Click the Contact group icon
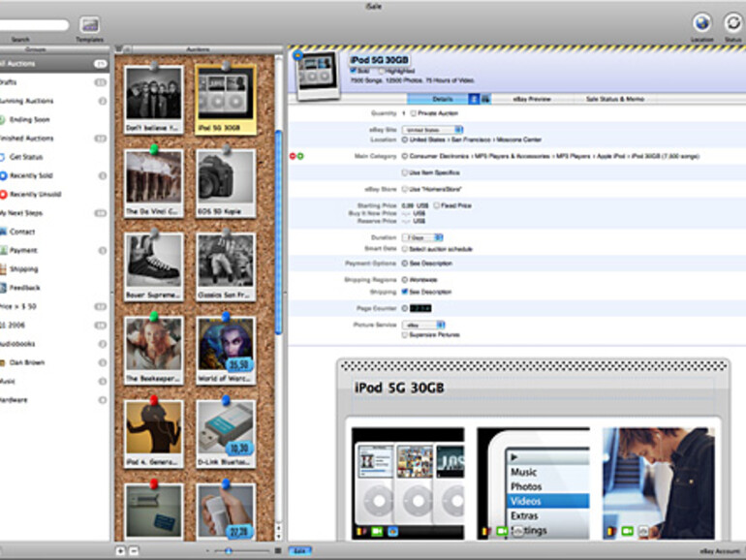This screenshot has height=560, width=746. [3, 232]
